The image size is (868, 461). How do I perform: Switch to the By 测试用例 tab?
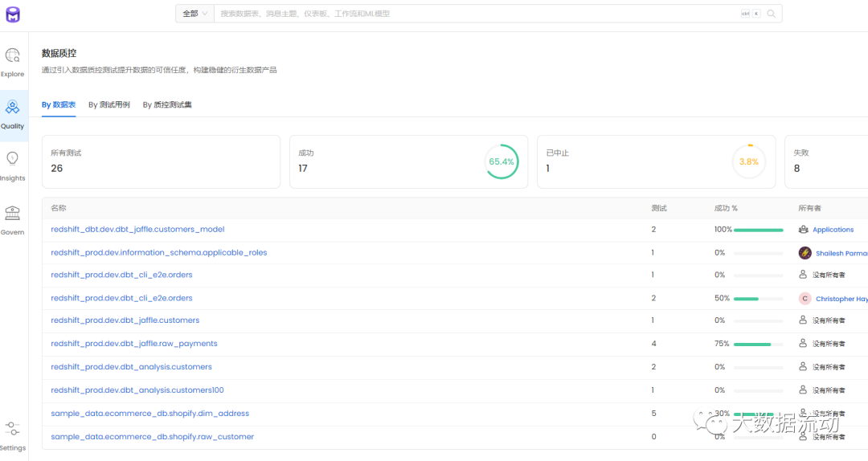pos(109,104)
